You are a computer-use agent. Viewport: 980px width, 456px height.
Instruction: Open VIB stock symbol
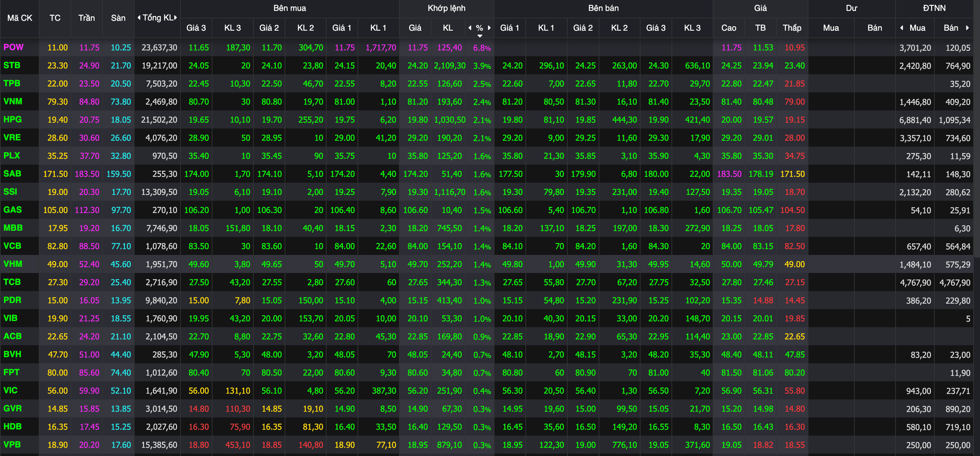pos(10,318)
